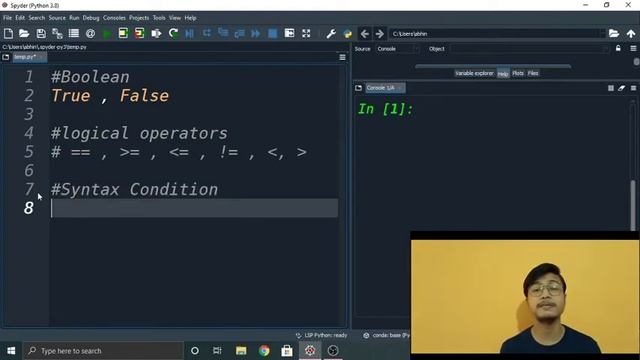Open the Debug menu
Screen dimensions: 640x360
pyautogui.click(x=91, y=18)
